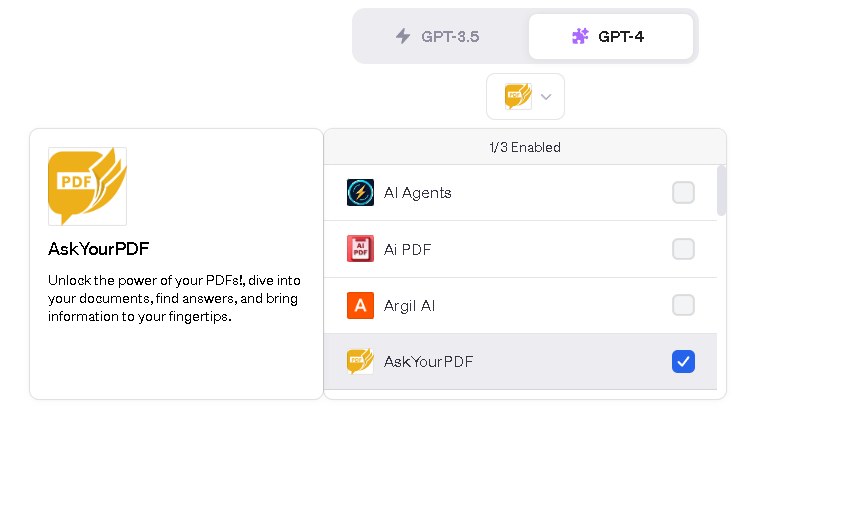
Task: Check the Ai PDF plugin box
Action: (x=683, y=249)
